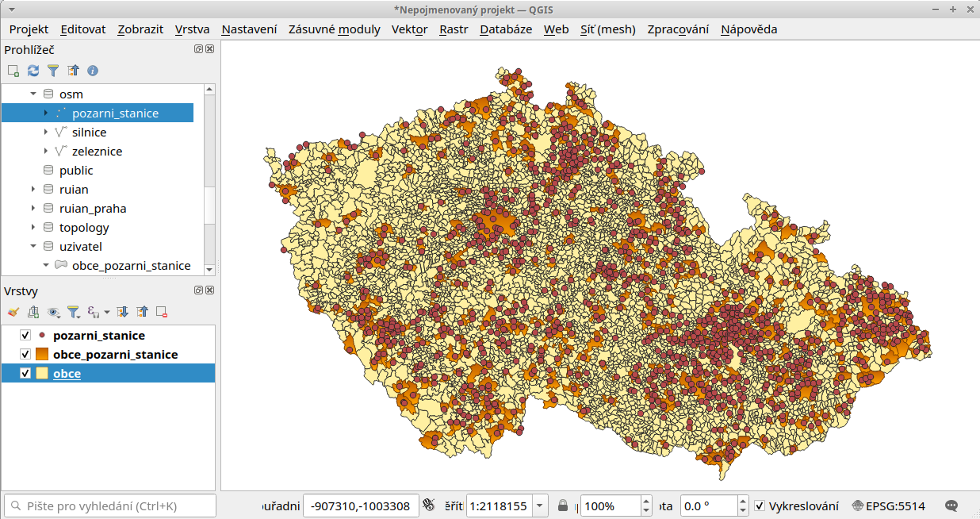The height and width of the screenshot is (519, 980).
Task: Click EPSG:5514 CRS button
Action: coord(888,506)
